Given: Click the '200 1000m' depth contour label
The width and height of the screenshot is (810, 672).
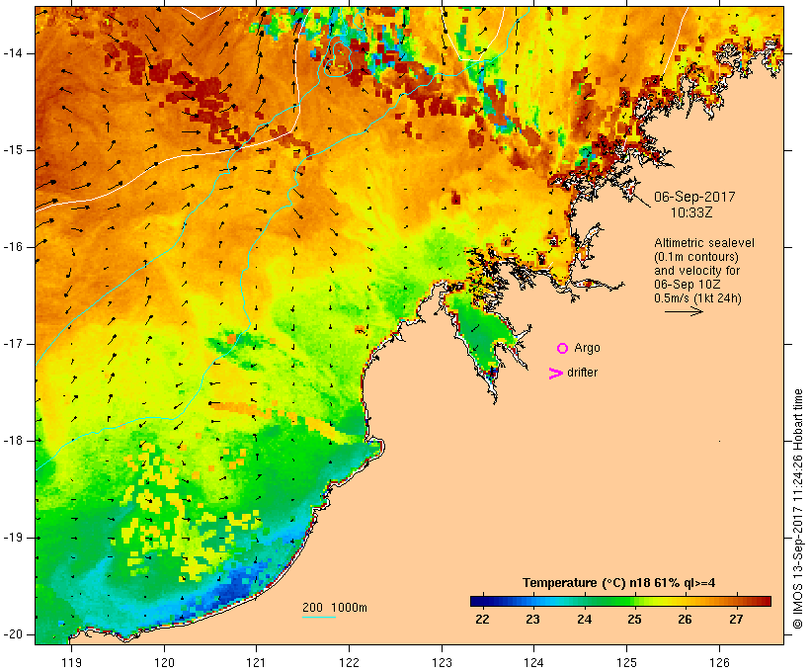Looking at the screenshot, I should click(335, 608).
